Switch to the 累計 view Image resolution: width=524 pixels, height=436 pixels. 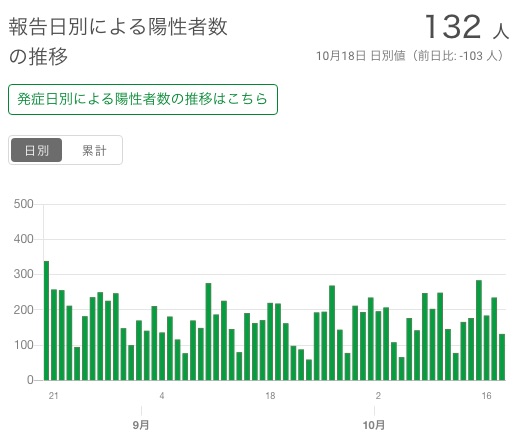coord(94,150)
